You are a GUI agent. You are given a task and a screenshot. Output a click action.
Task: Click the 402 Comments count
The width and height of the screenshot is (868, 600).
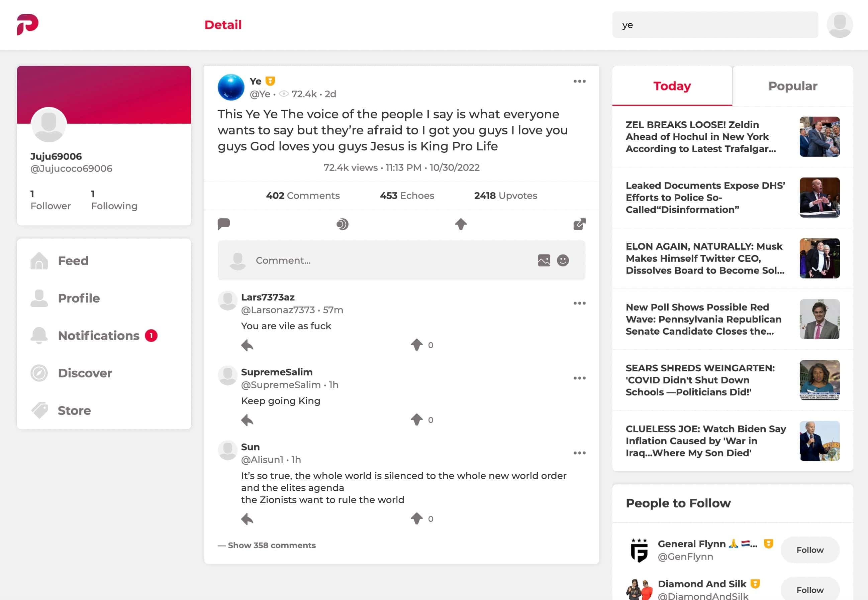tap(303, 196)
